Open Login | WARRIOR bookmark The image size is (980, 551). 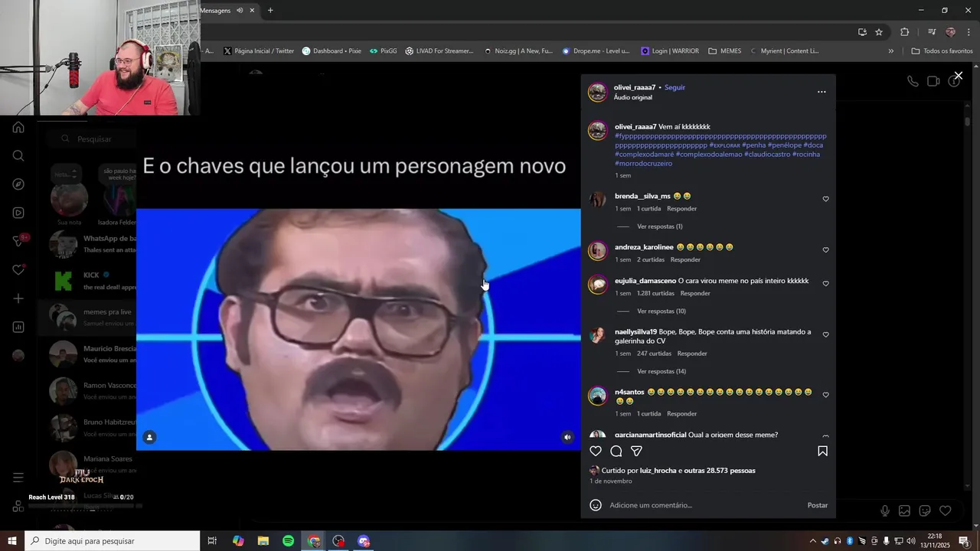[x=670, y=51]
